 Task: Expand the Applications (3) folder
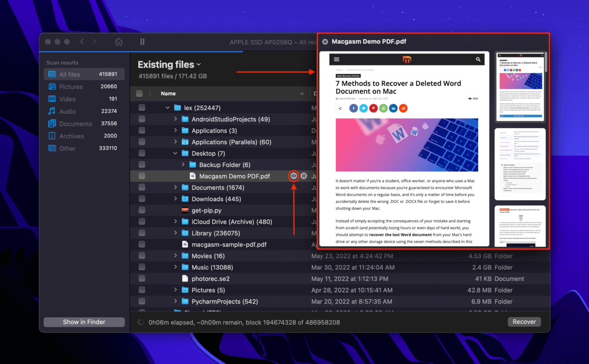click(x=176, y=130)
